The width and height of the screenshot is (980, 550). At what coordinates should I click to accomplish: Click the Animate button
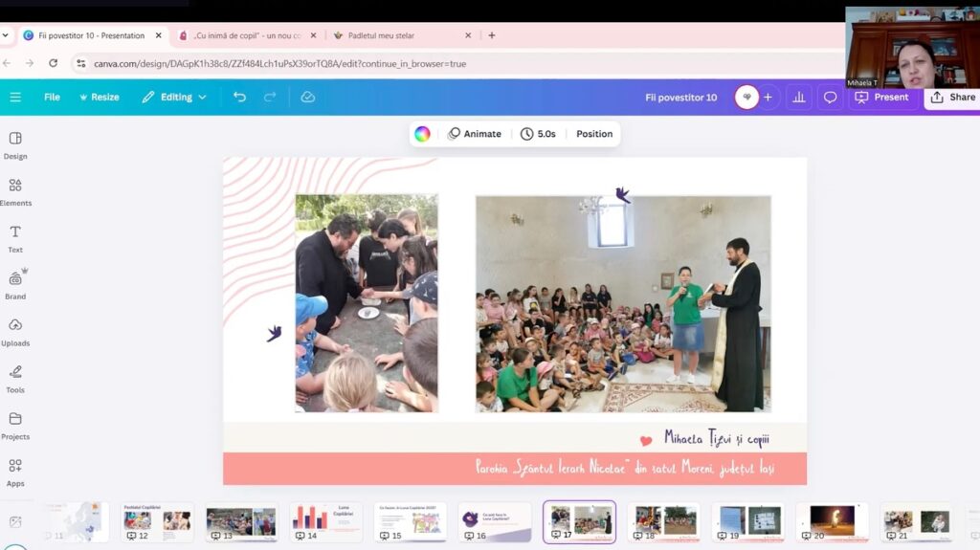(x=475, y=134)
